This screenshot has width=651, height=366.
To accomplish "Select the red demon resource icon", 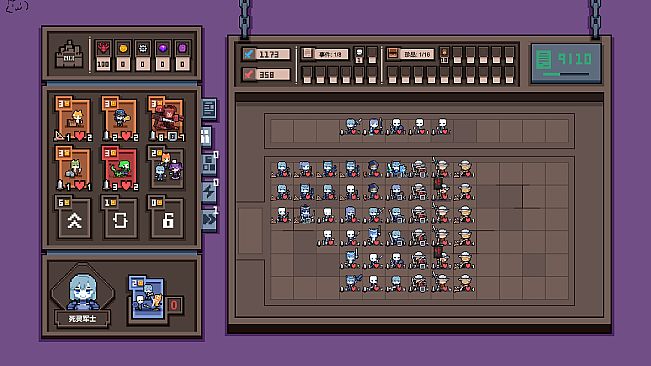I will (x=103, y=48).
